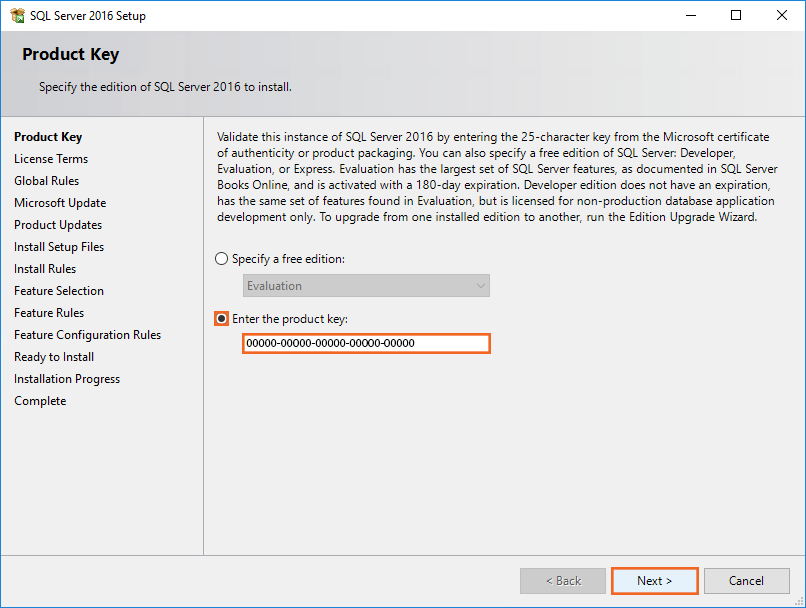Open the Evaluation edition dropdown

pyautogui.click(x=366, y=286)
